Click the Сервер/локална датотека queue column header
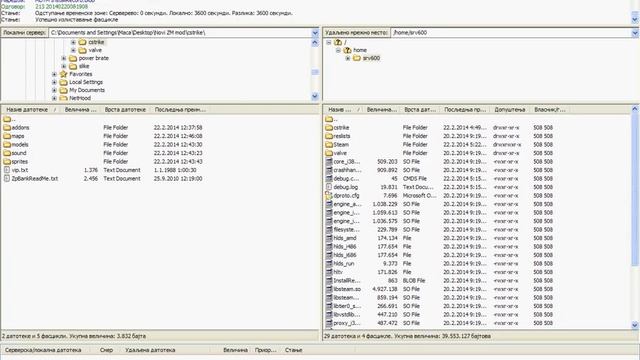This screenshot has height=360, width=640. click(43, 350)
